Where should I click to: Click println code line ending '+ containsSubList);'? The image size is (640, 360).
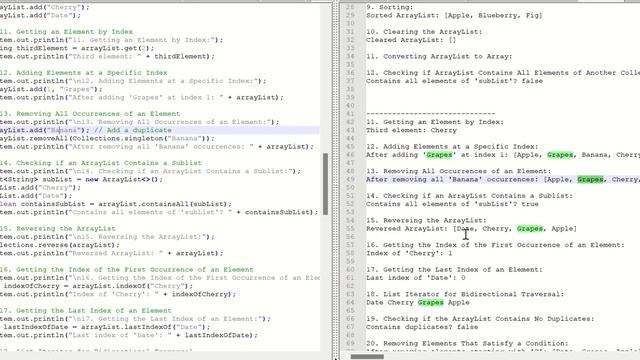pyautogui.click(x=159, y=212)
